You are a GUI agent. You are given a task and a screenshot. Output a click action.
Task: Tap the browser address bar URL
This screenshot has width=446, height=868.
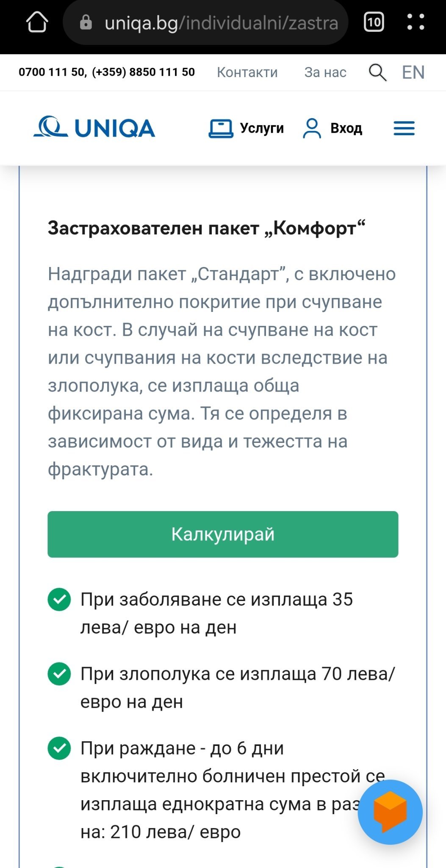[221, 23]
